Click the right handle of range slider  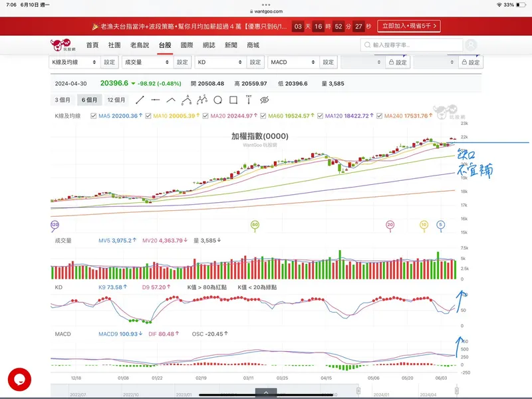(457, 391)
